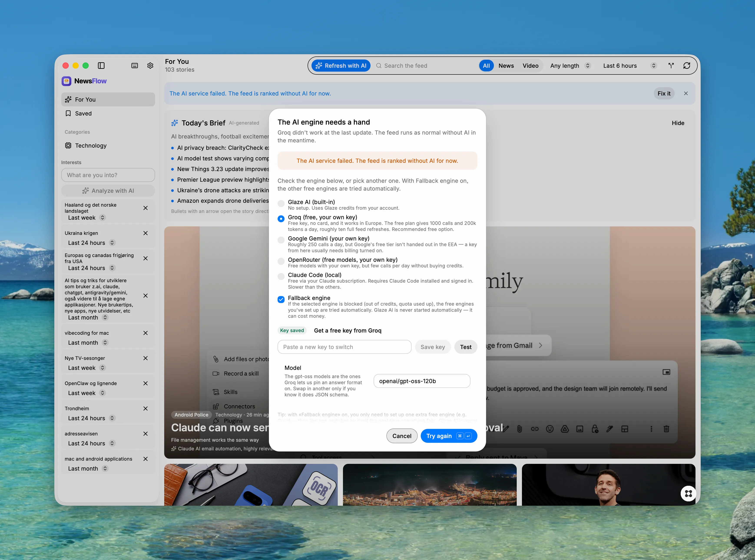This screenshot has width=755, height=560.
Task: Dismiss the AI service failed banner
Action: pos(686,93)
